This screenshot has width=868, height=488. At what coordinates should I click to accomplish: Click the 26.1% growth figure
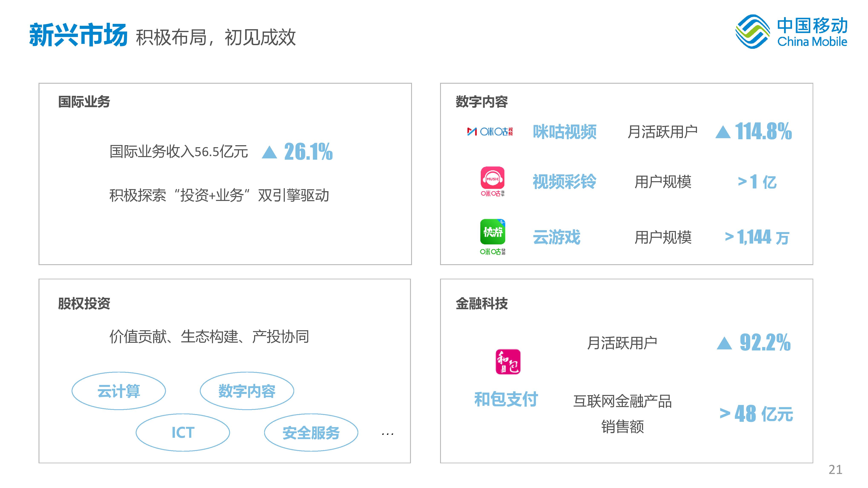tap(308, 152)
